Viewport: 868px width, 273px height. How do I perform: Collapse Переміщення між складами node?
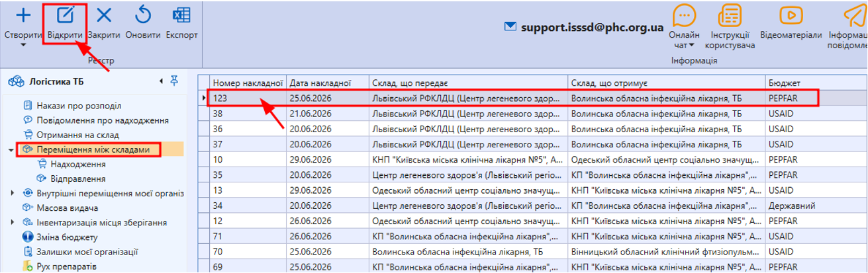pyautogui.click(x=11, y=151)
